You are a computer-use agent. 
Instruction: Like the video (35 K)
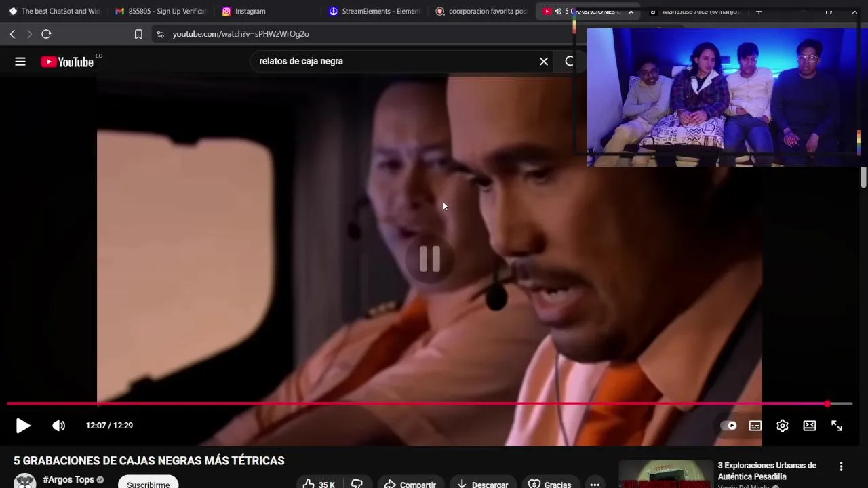click(x=319, y=483)
